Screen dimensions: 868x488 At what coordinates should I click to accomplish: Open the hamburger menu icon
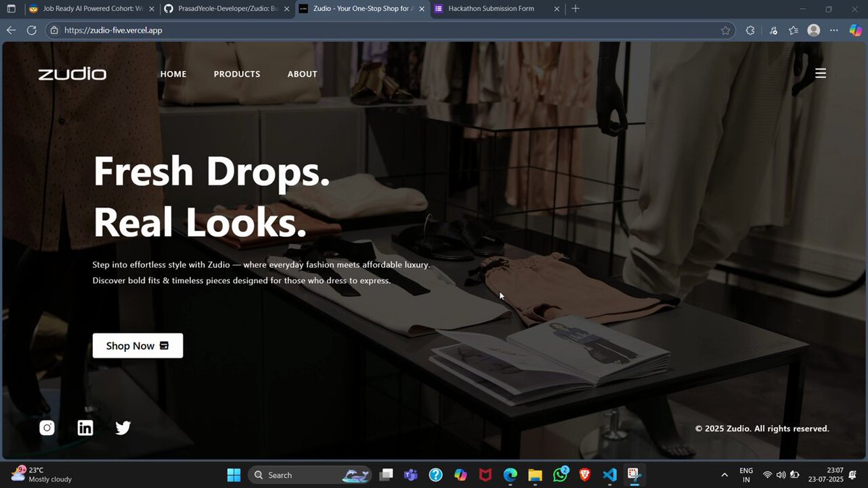[x=820, y=73]
